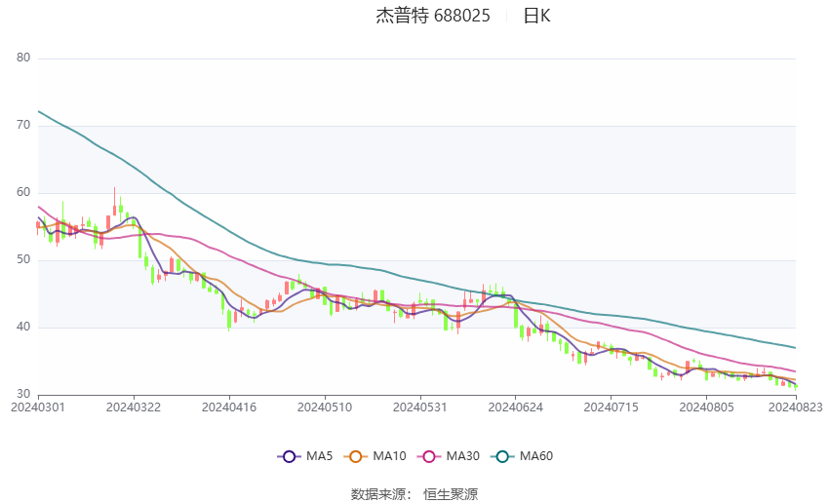Image resolution: width=829 pixels, height=504 pixels.
Task: Click the 数据来源: 恒生聚源 source text
Action: tap(414, 494)
